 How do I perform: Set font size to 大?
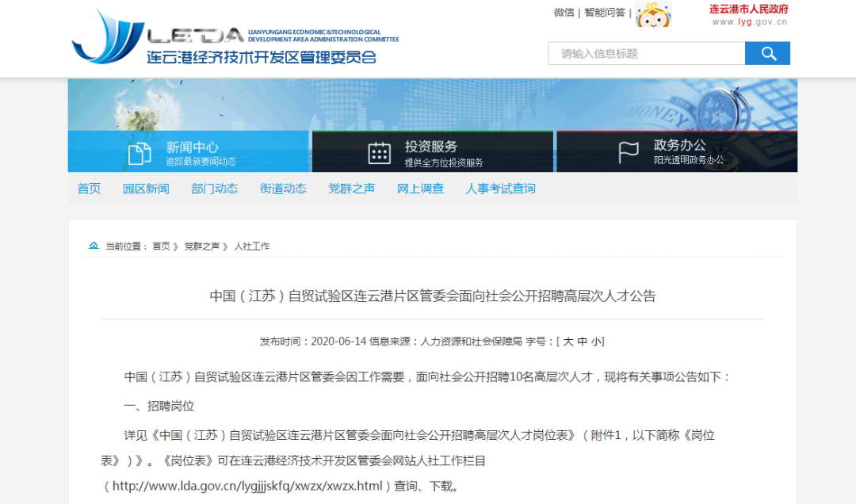tap(568, 342)
